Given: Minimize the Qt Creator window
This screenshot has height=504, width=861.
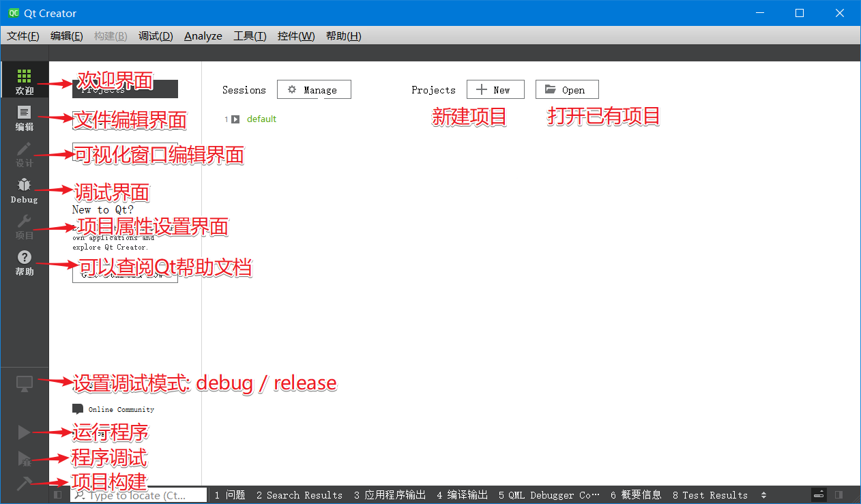Looking at the screenshot, I should click(759, 13).
